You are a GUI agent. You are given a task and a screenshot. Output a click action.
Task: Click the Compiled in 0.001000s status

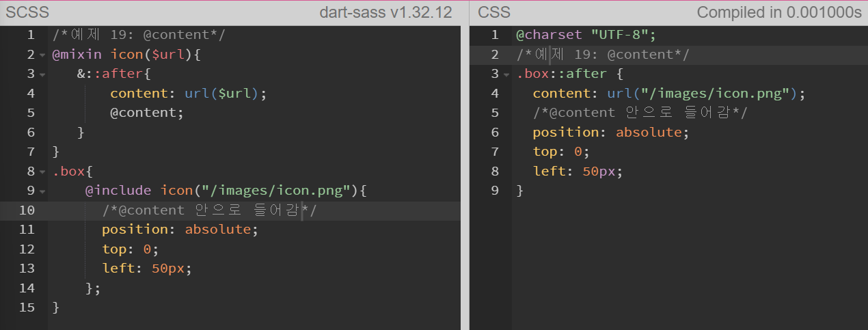[x=779, y=12]
